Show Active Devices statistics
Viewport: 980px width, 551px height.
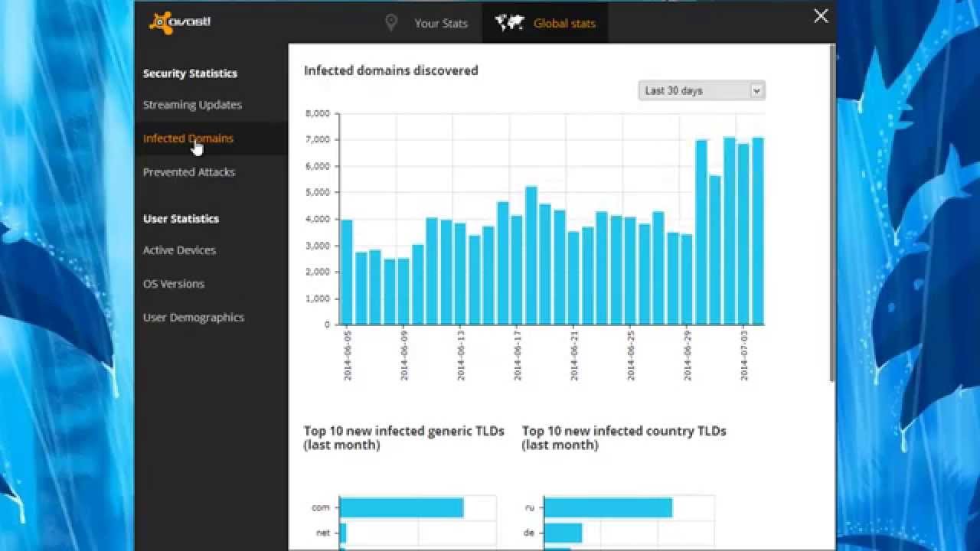point(179,250)
